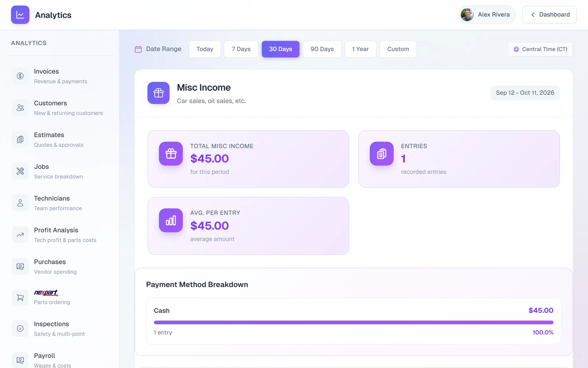
Task: Click the Entries clipboard card icon
Action: point(381,153)
